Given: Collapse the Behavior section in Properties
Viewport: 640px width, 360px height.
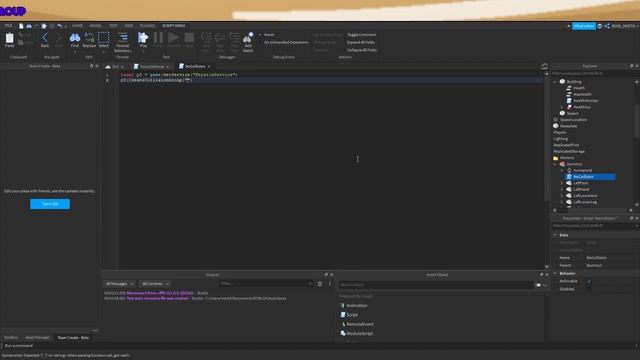Looking at the screenshot, I should [x=555, y=273].
